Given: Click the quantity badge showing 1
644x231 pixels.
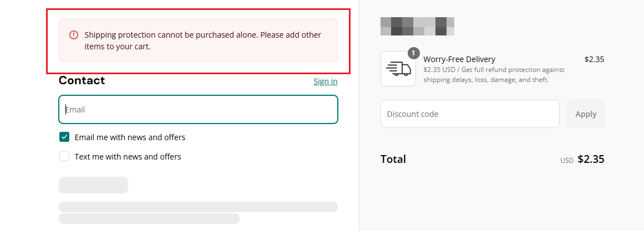Looking at the screenshot, I should 413,53.
